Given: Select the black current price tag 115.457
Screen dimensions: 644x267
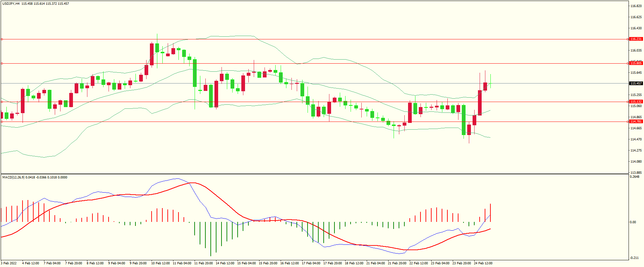Looking at the screenshot, I should coord(636,84).
